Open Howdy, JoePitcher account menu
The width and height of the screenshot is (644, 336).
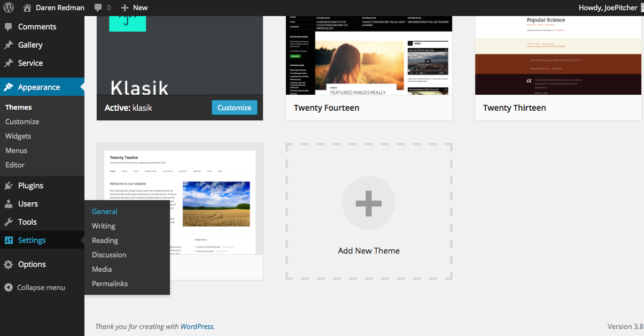(608, 7)
